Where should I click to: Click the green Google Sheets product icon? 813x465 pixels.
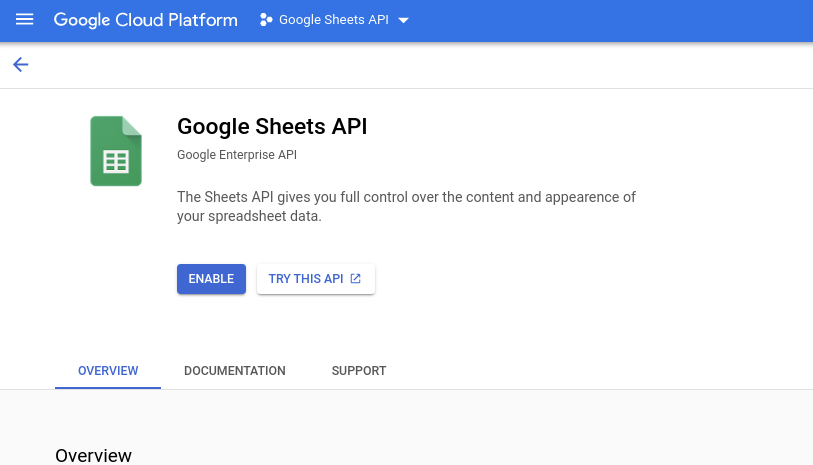pyautogui.click(x=116, y=151)
